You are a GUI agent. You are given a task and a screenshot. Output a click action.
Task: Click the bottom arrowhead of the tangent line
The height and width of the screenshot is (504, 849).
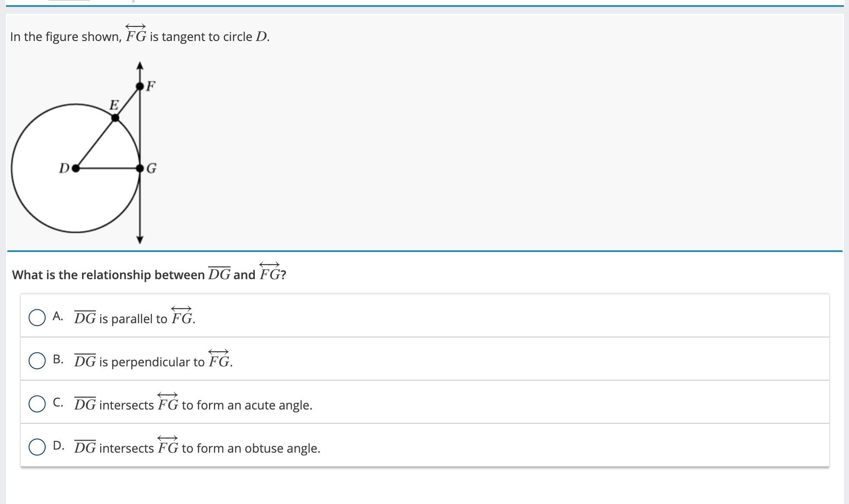click(139, 239)
